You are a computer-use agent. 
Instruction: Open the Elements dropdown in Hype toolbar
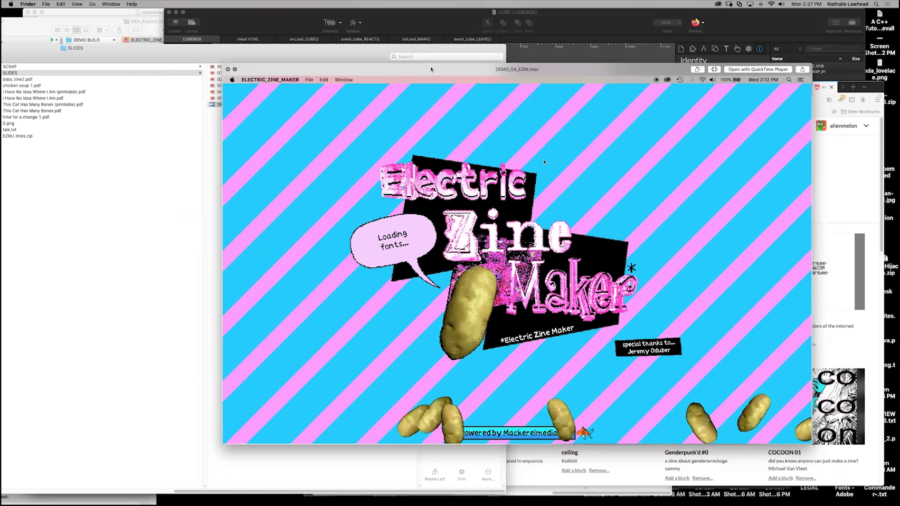(331, 24)
